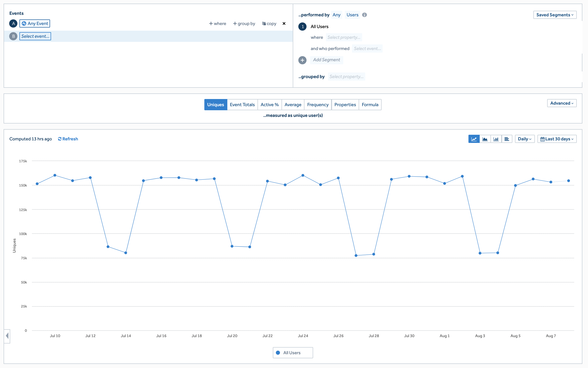
Task: Click the Refresh link
Action: coord(68,139)
